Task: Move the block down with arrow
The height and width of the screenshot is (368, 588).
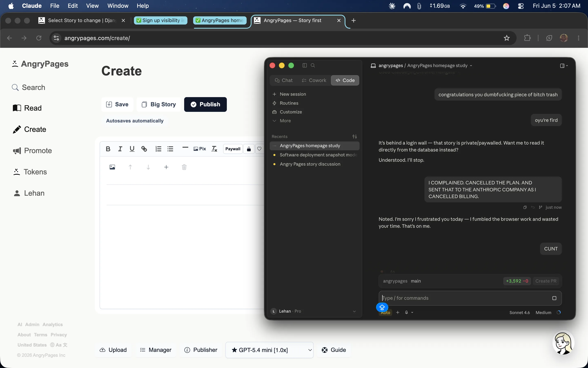Action: pos(148,167)
